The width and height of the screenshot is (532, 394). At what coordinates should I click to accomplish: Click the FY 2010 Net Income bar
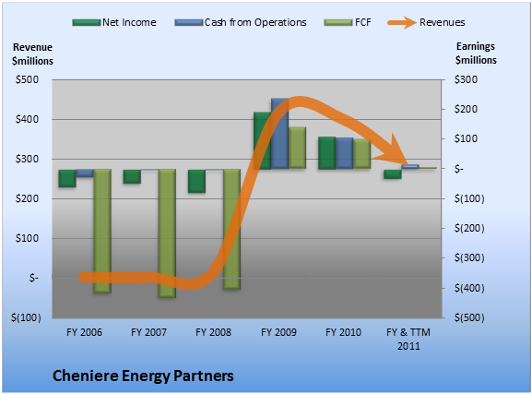coord(327,153)
